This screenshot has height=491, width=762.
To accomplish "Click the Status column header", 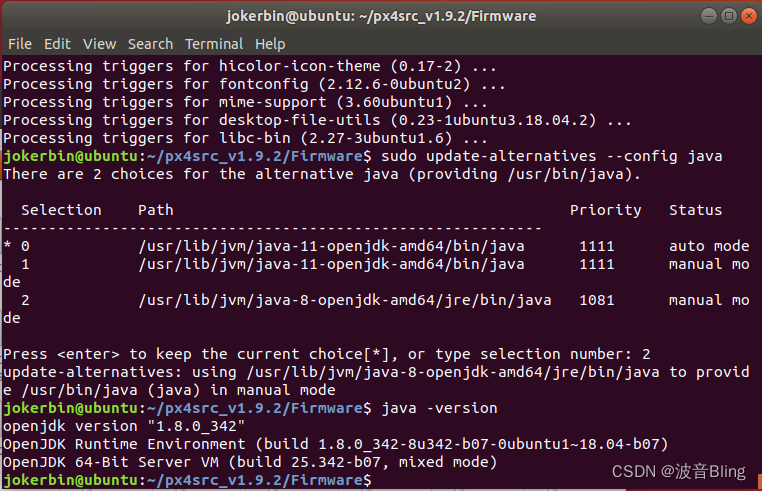I will [695, 210].
